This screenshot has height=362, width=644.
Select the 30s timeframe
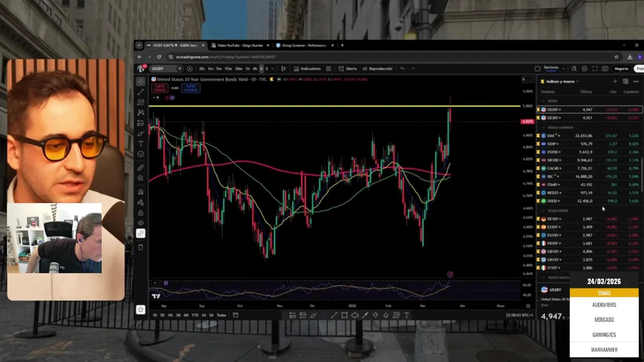click(202, 68)
